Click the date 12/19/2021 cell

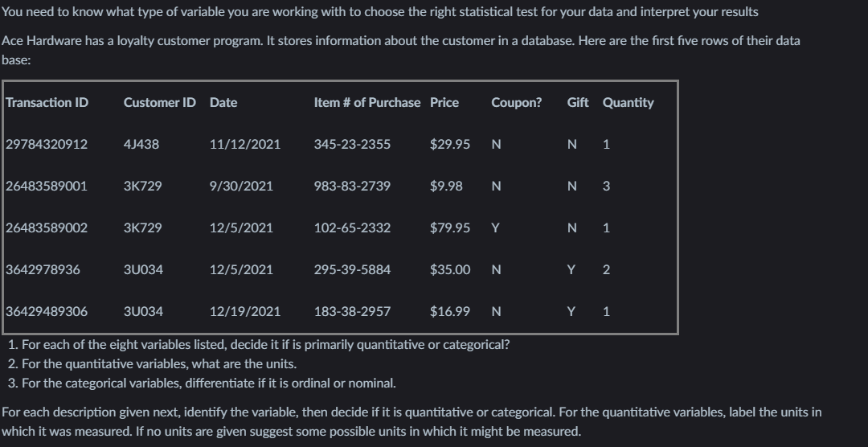pos(244,311)
